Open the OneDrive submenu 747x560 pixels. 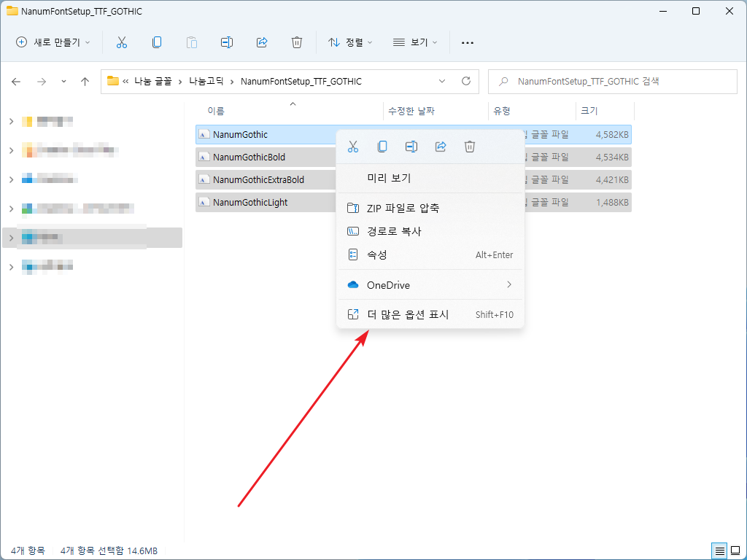(430, 285)
